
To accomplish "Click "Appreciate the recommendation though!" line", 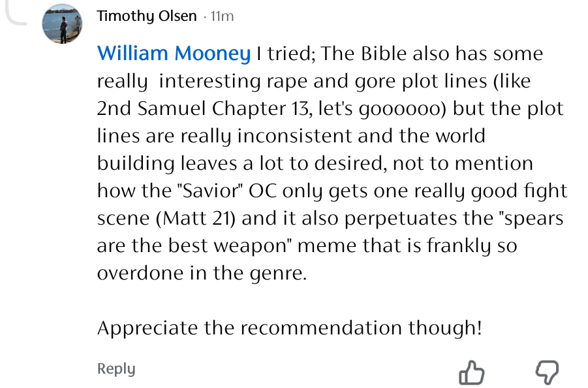I will coord(290,327).
